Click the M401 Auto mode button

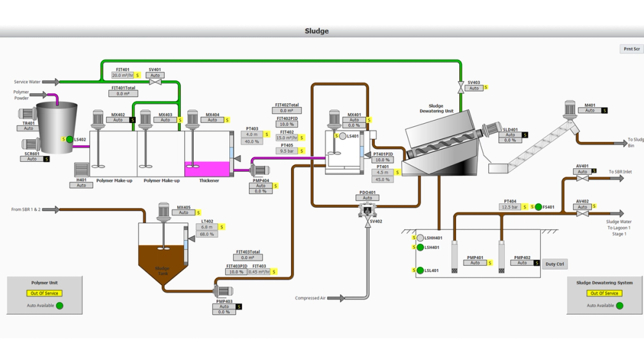click(590, 111)
